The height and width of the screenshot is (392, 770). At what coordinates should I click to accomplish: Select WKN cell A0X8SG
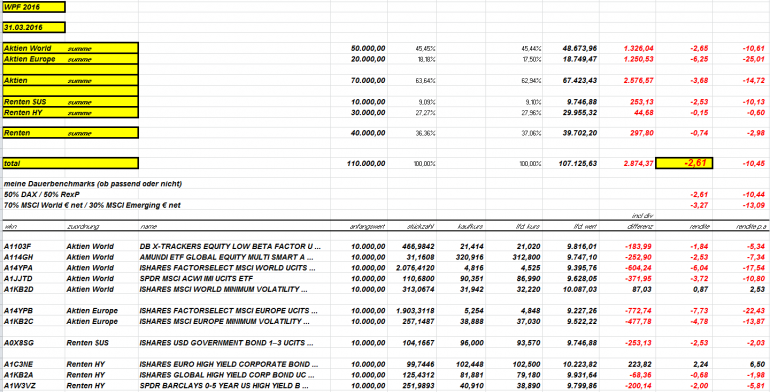coord(19,343)
